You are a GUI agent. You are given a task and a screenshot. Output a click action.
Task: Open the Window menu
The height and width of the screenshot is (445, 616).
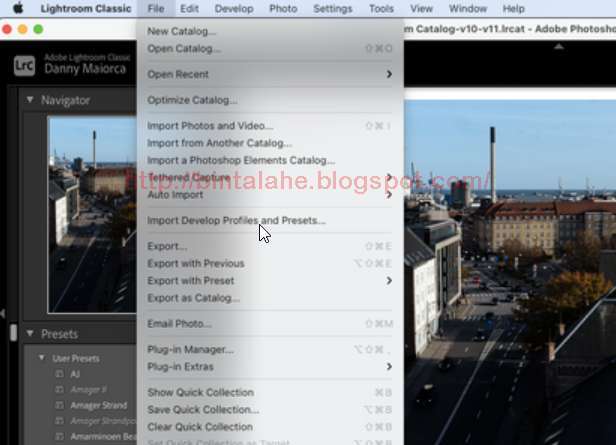(468, 8)
